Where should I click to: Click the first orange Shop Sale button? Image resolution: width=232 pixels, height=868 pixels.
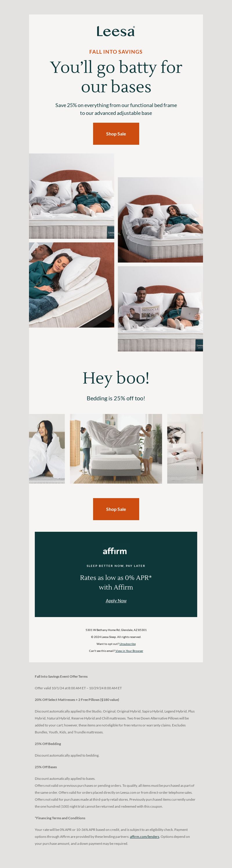point(116,134)
